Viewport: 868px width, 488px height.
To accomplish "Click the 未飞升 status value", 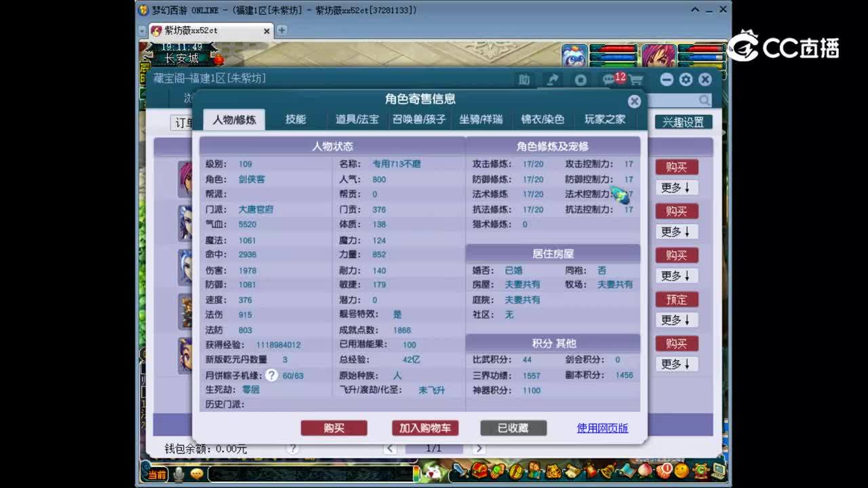I will point(431,390).
